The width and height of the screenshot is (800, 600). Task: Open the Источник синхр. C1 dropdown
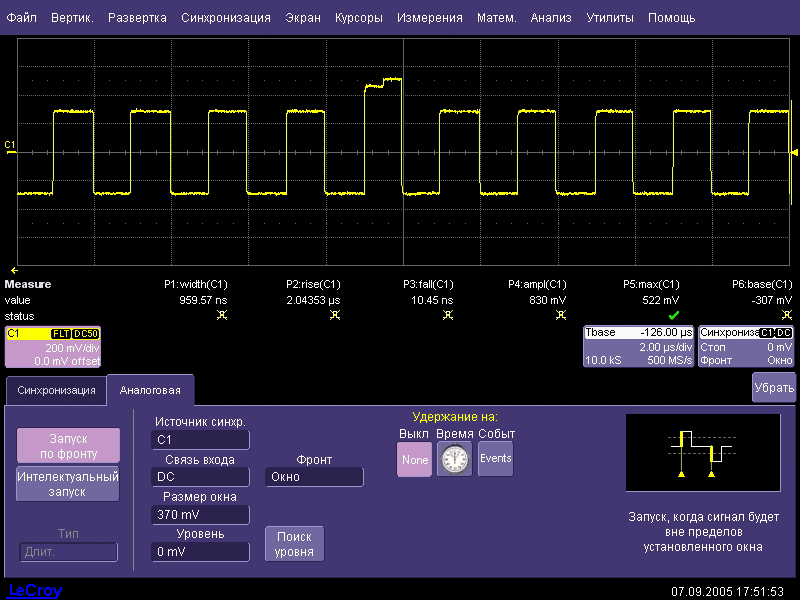pyautogui.click(x=200, y=439)
